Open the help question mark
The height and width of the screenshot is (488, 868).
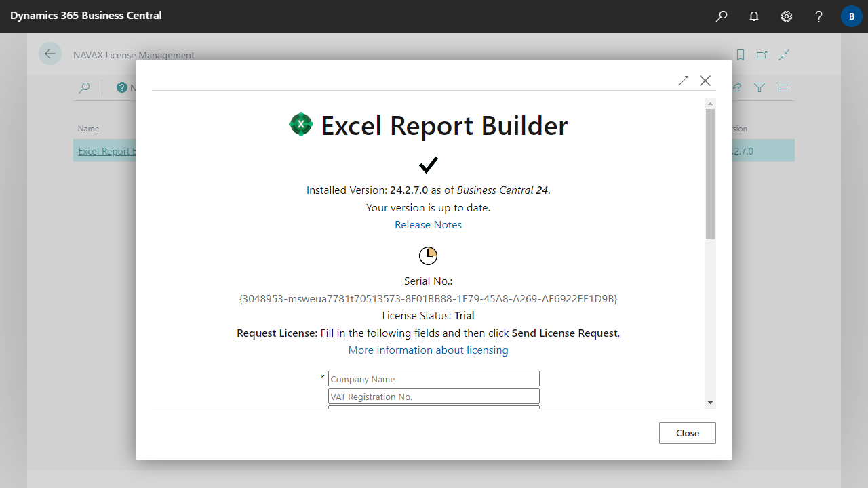coord(819,16)
